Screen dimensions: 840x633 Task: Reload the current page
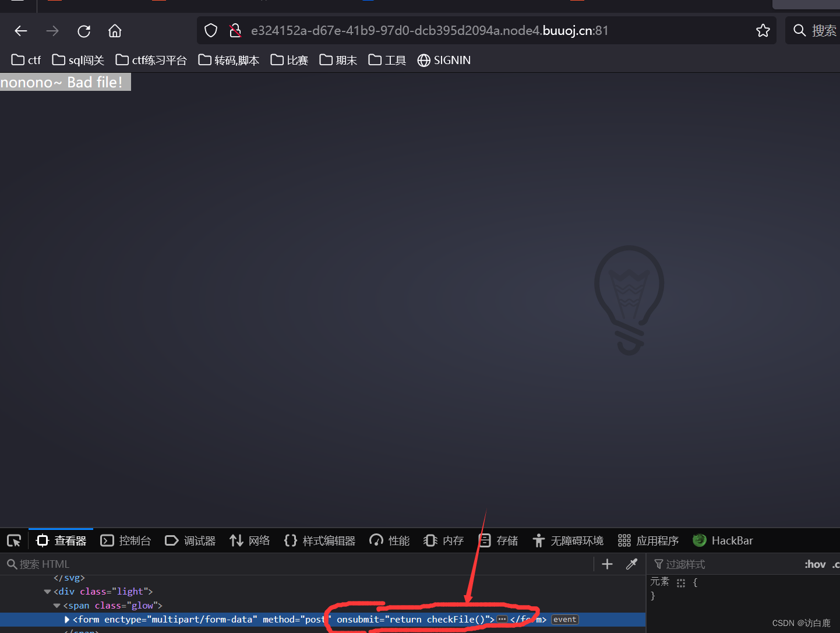point(84,31)
